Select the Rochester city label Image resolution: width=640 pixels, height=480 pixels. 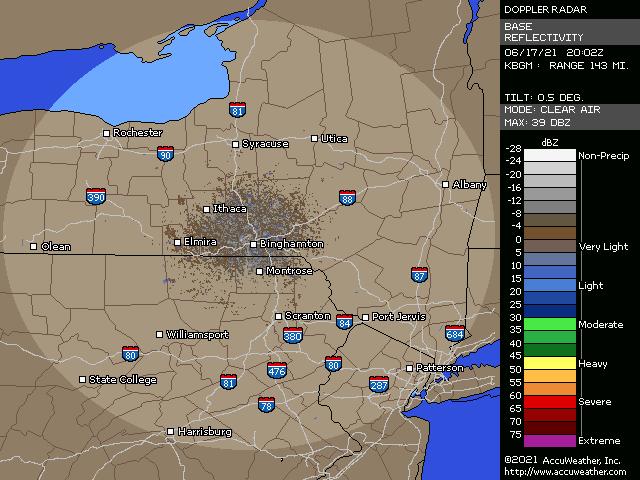(x=138, y=132)
